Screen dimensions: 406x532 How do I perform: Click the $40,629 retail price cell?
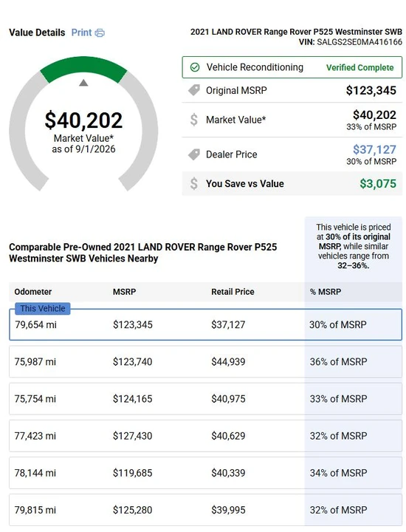tap(228, 436)
